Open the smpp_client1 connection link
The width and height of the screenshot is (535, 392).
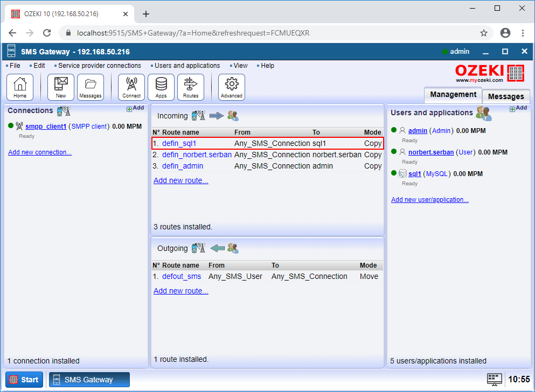coord(45,126)
